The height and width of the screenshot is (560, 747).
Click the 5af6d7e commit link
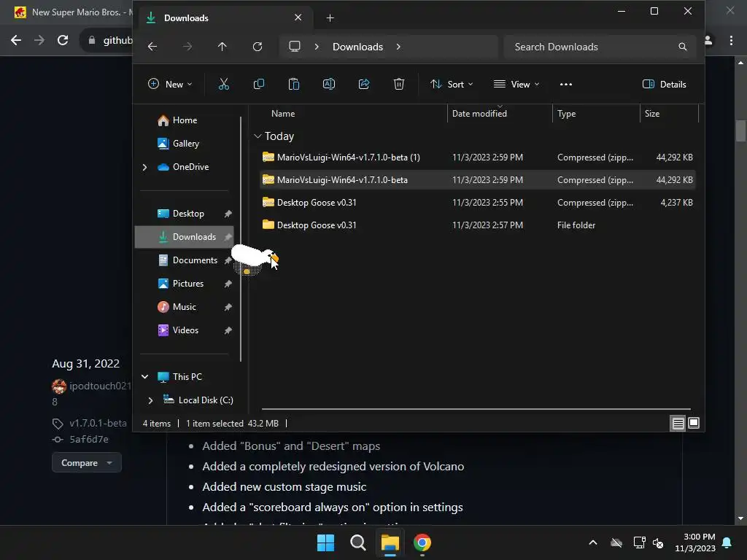pyautogui.click(x=88, y=440)
